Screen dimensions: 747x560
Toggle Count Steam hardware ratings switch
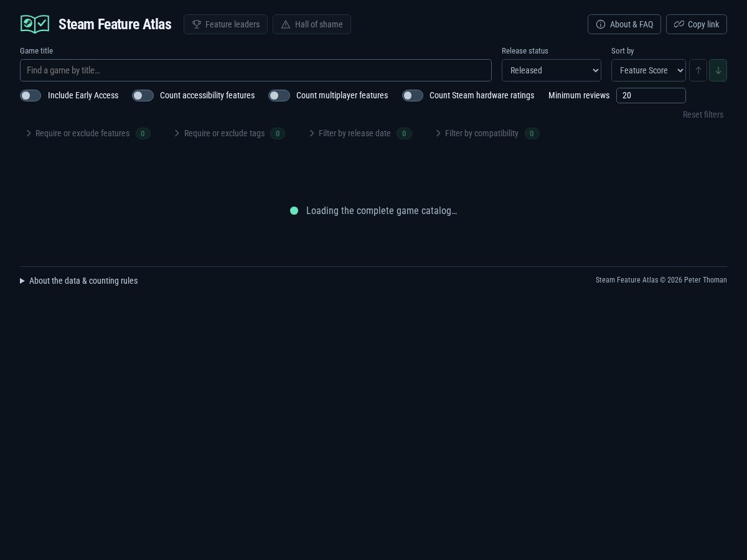[x=413, y=95]
